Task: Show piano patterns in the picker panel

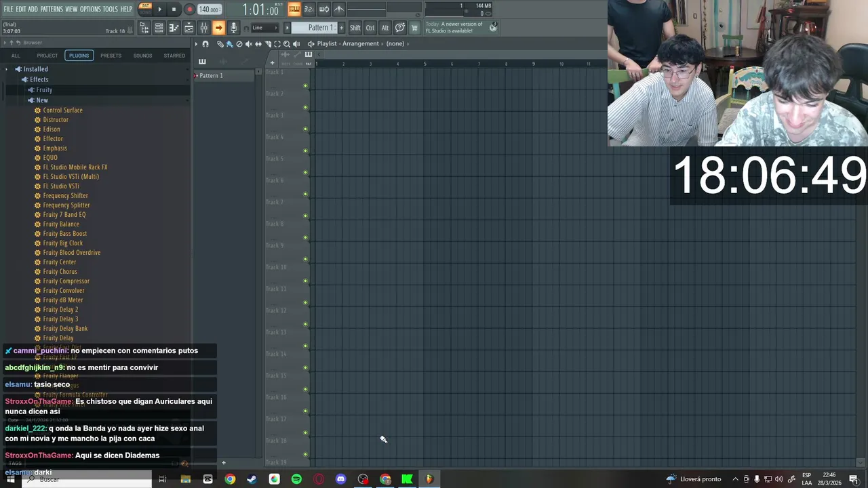Action: click(x=202, y=62)
